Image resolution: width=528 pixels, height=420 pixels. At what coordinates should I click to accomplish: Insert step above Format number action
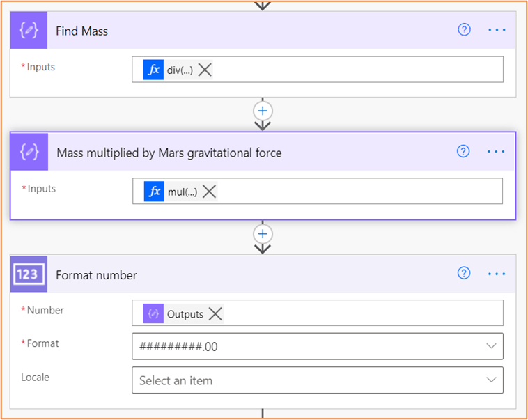pos(263,233)
